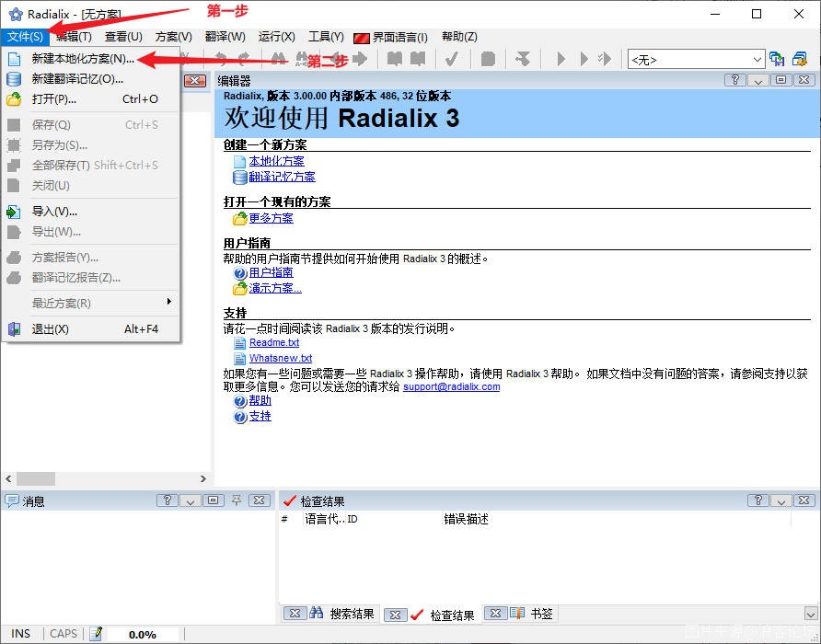Open the 工具(Y) menu
Screen dimensions: 821x644
[326, 37]
